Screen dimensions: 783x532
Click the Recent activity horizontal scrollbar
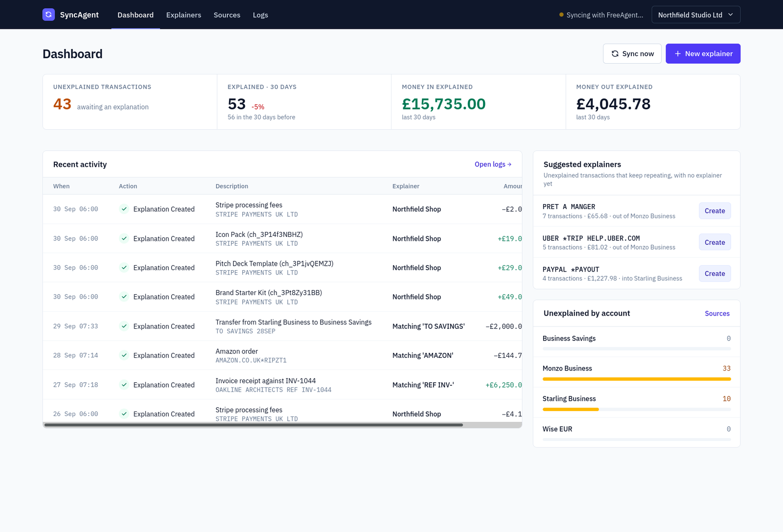click(x=253, y=425)
